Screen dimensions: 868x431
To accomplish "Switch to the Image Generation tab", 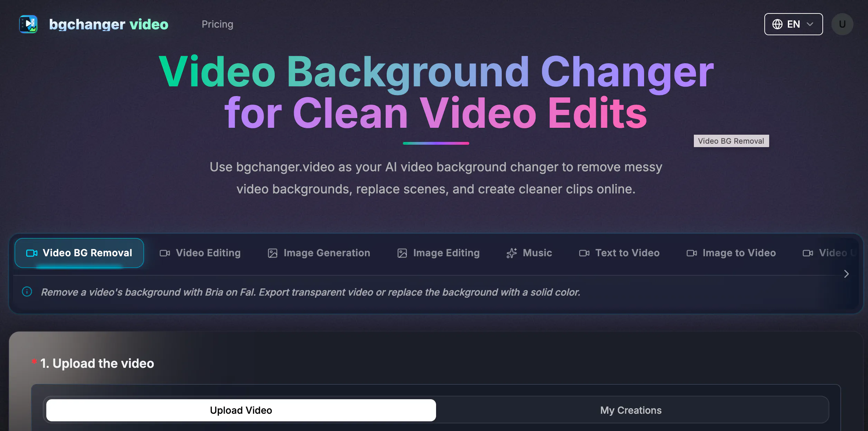I will [319, 253].
